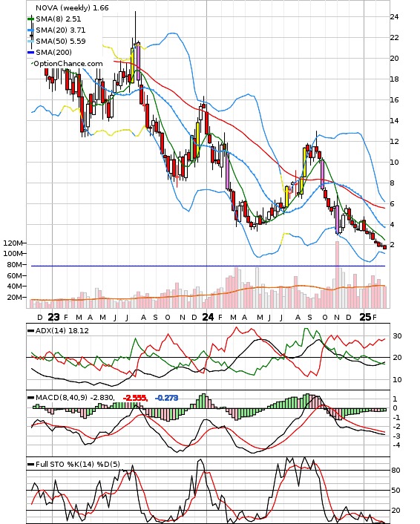This screenshot has height=524, width=420.
Task: Select the black marker beside Full STO
Action: click(x=30, y=465)
